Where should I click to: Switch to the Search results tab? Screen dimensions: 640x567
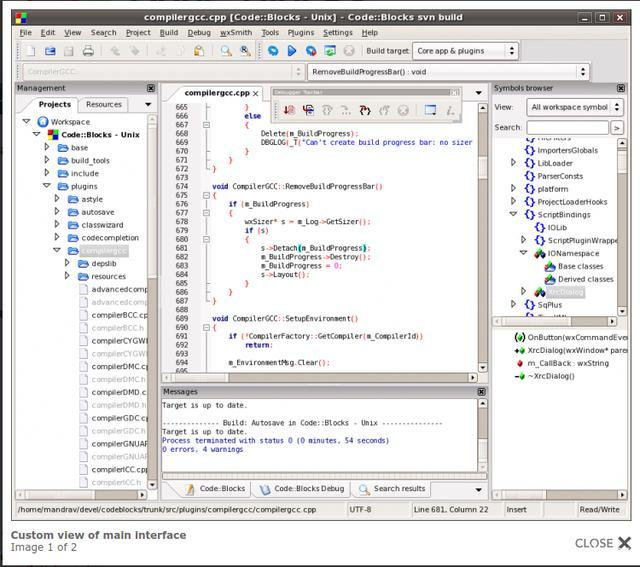pyautogui.click(x=393, y=489)
